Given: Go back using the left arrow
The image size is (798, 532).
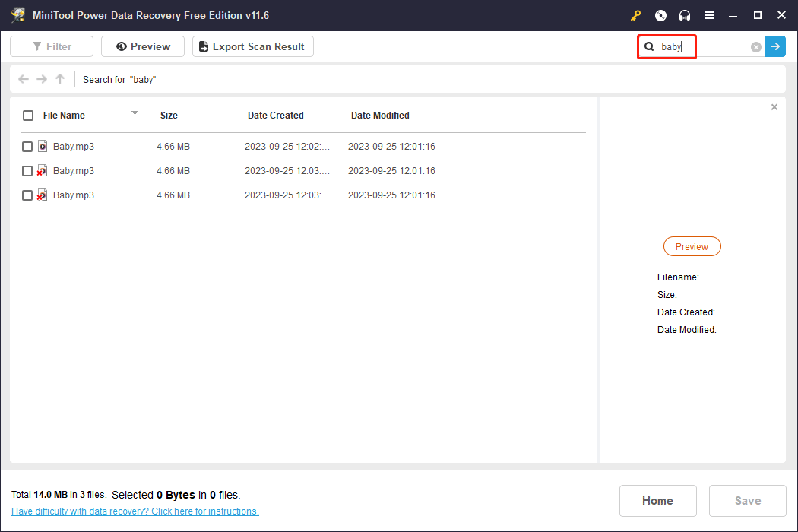Looking at the screenshot, I should [x=24, y=79].
